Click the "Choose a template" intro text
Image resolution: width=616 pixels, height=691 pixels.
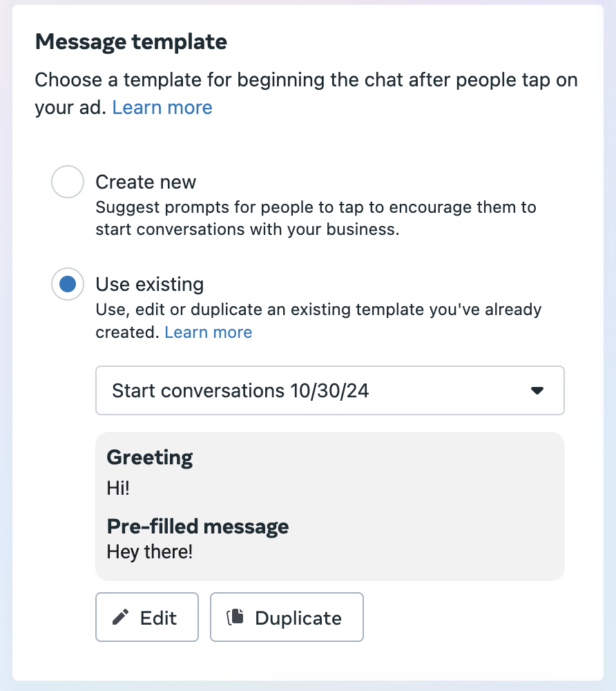(x=306, y=80)
